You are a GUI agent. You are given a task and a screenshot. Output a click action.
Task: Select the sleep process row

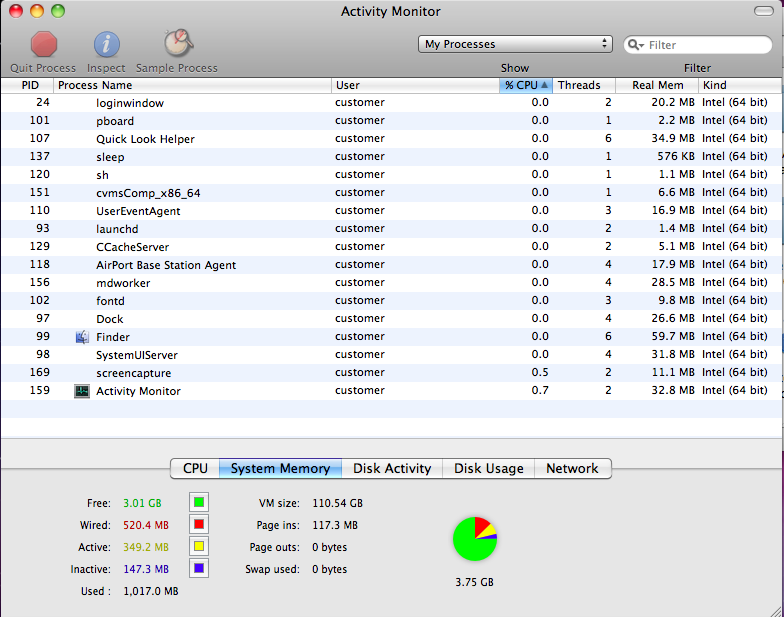(x=391, y=156)
